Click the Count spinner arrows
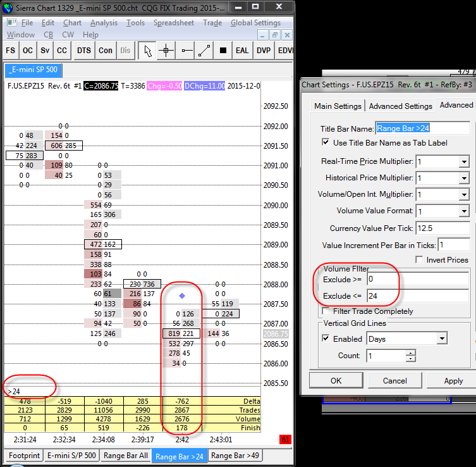Screen dimensions: 476x467 coord(411,356)
